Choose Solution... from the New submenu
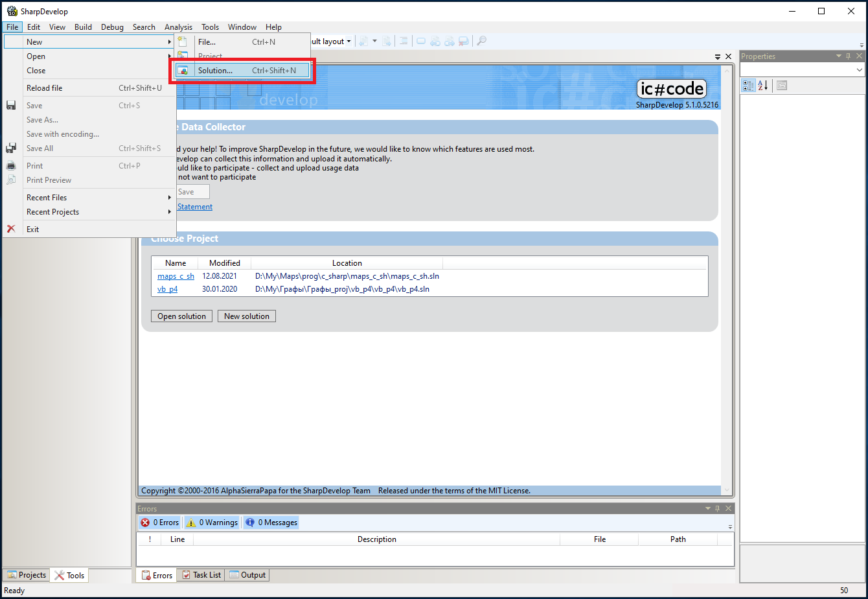Viewport: 868px width, 599px height. 242,71
